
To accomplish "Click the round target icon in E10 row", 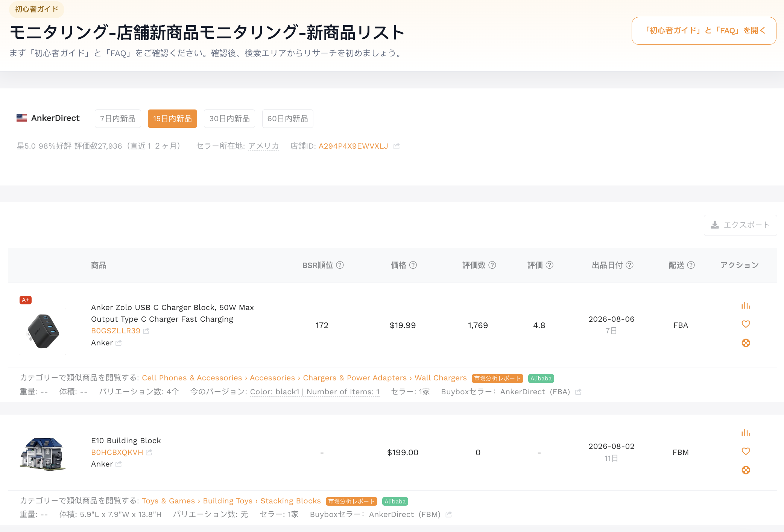I will (746, 470).
